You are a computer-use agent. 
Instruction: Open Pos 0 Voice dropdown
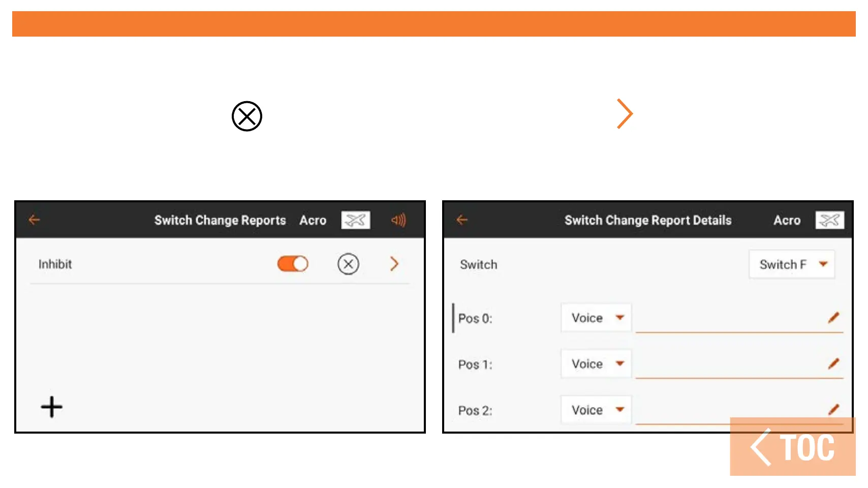(x=596, y=318)
